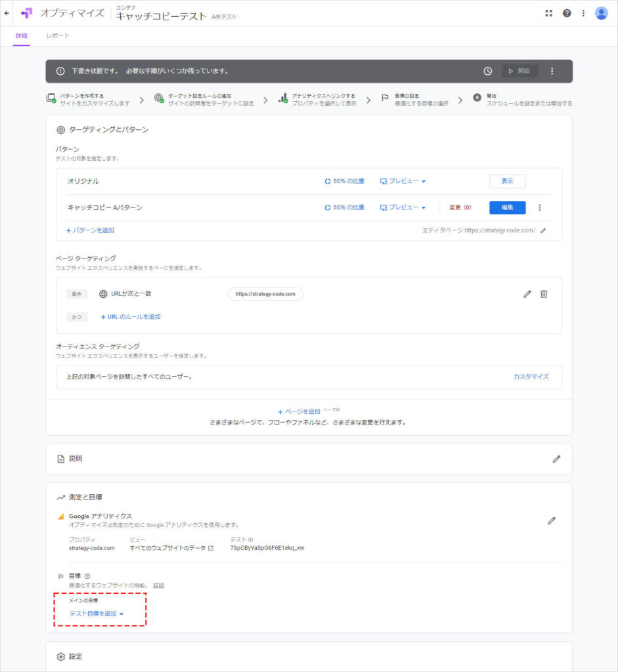Edit the 説明 section with pencil icon

pos(556,459)
